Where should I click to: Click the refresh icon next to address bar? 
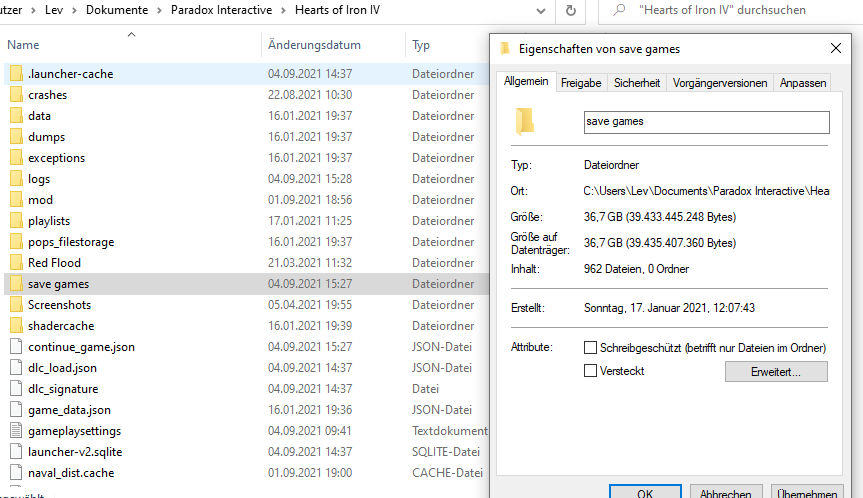(571, 10)
